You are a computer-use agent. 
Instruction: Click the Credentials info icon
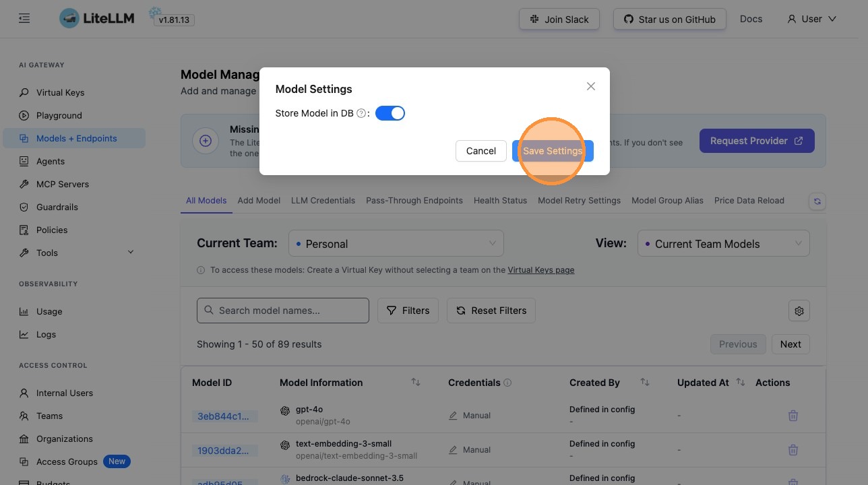pos(507,383)
